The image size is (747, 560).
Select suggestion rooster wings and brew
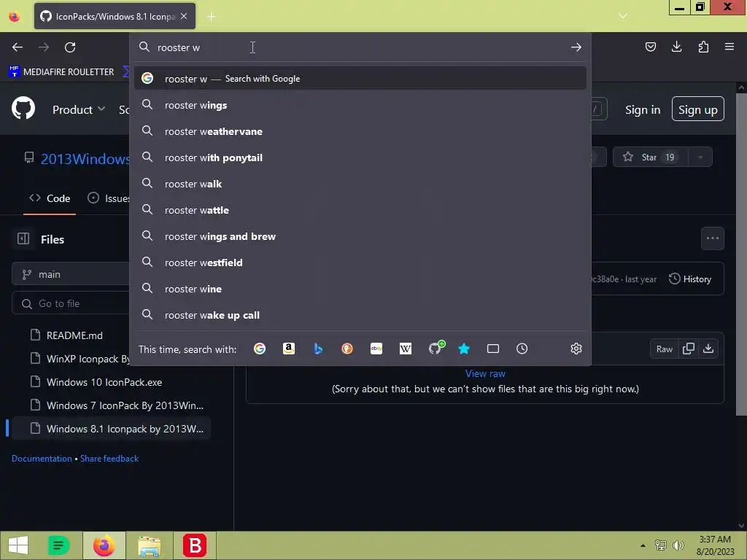[360, 236]
